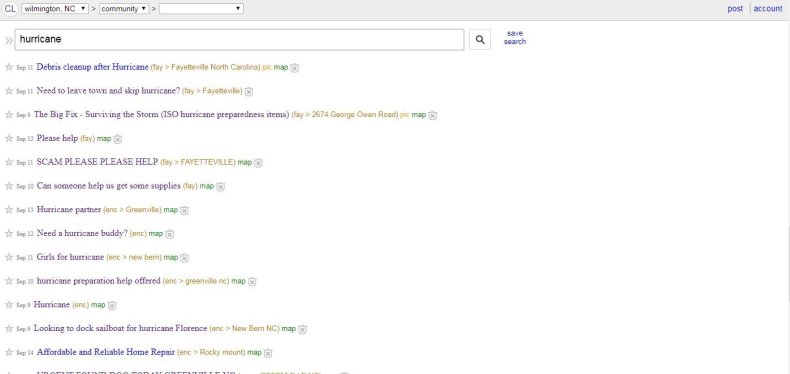790x374 pixels.
Task: Click map for 'Please help' post
Action: (x=104, y=138)
